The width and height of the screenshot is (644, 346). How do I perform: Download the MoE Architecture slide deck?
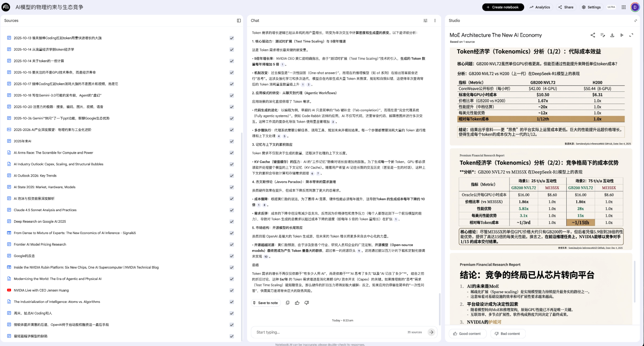coord(612,35)
